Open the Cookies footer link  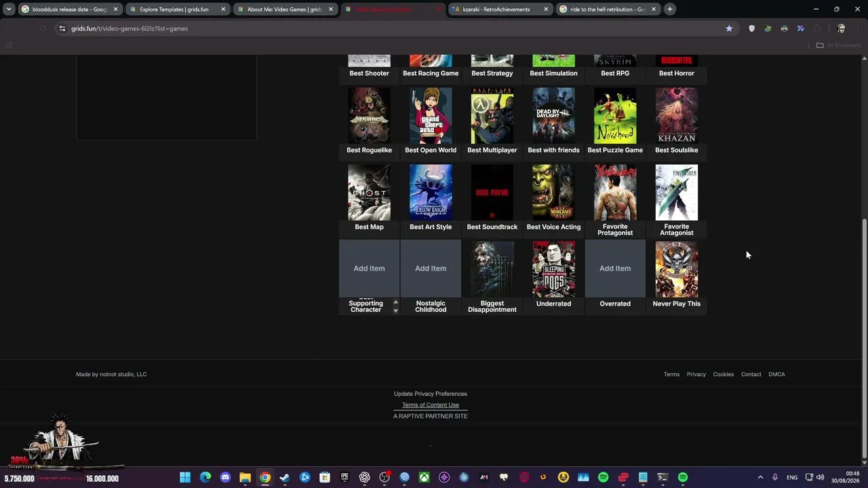[x=724, y=374]
